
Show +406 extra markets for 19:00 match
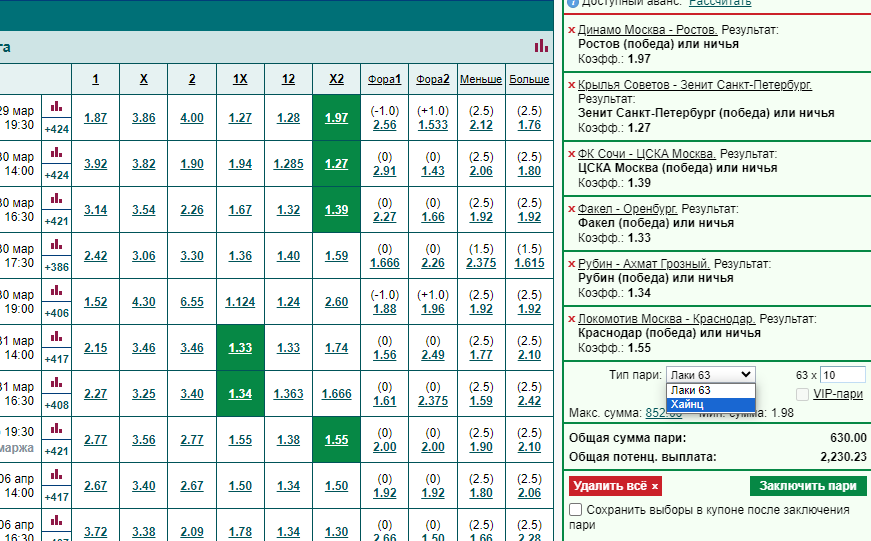click(x=57, y=313)
